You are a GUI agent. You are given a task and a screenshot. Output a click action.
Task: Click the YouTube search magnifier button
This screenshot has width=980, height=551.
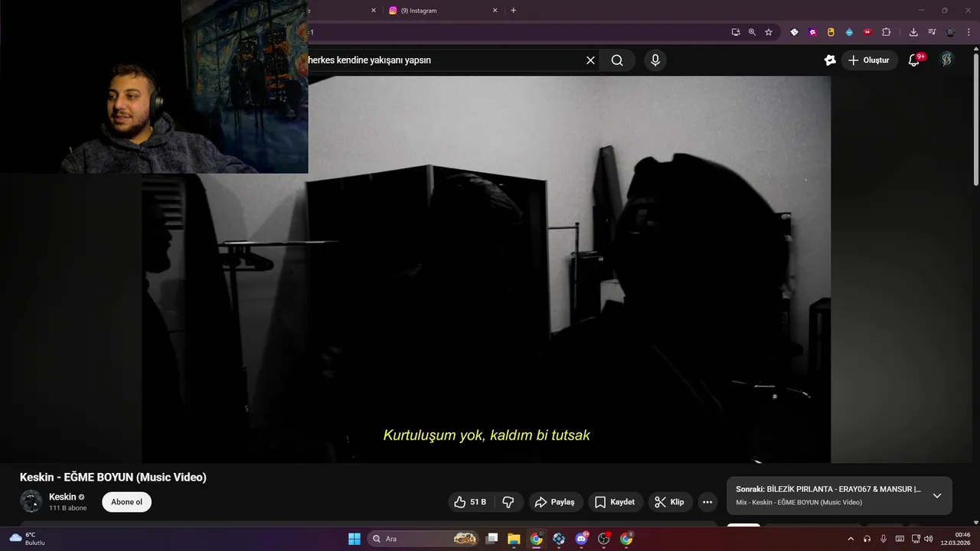point(617,60)
